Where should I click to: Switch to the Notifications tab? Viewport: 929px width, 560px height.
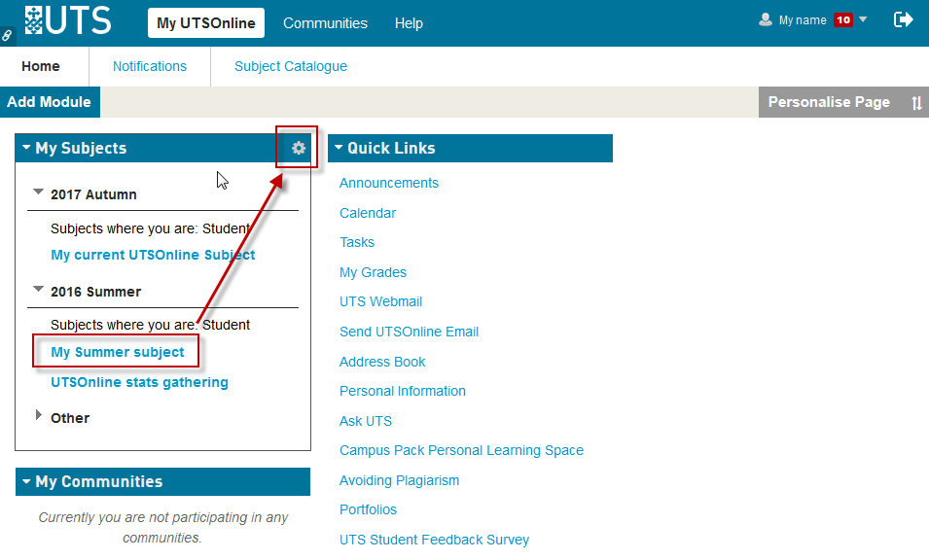point(149,66)
